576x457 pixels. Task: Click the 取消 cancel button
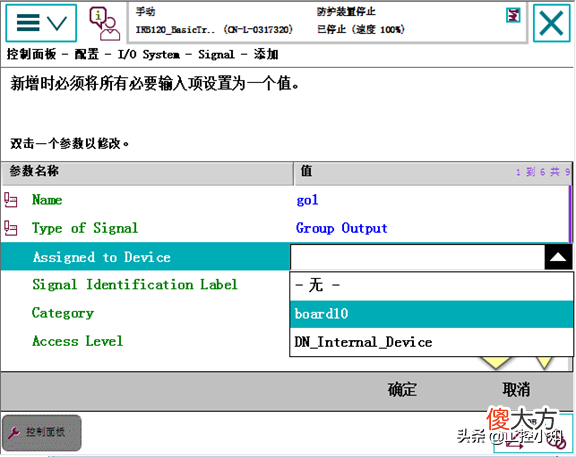click(516, 390)
